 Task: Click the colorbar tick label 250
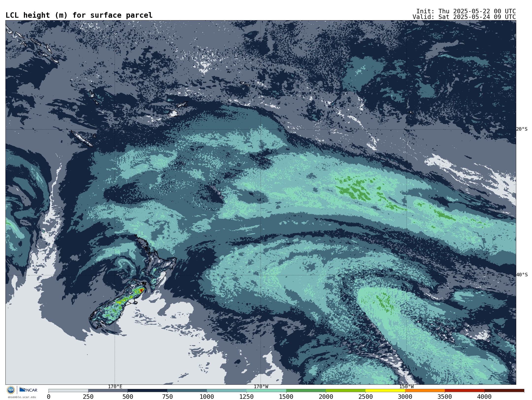(88, 397)
